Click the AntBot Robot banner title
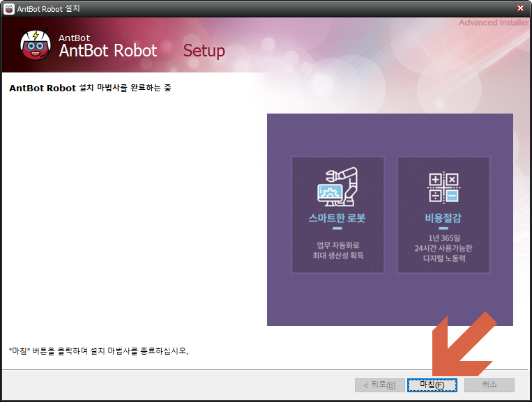Viewport: 532px width, 402px height. 108,50
